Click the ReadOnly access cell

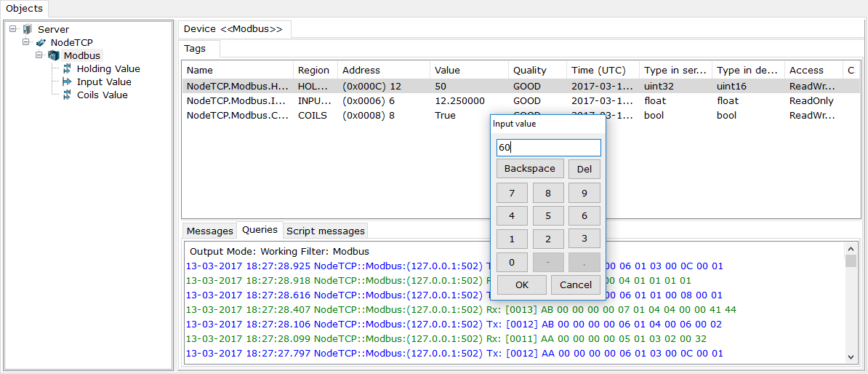tap(813, 101)
